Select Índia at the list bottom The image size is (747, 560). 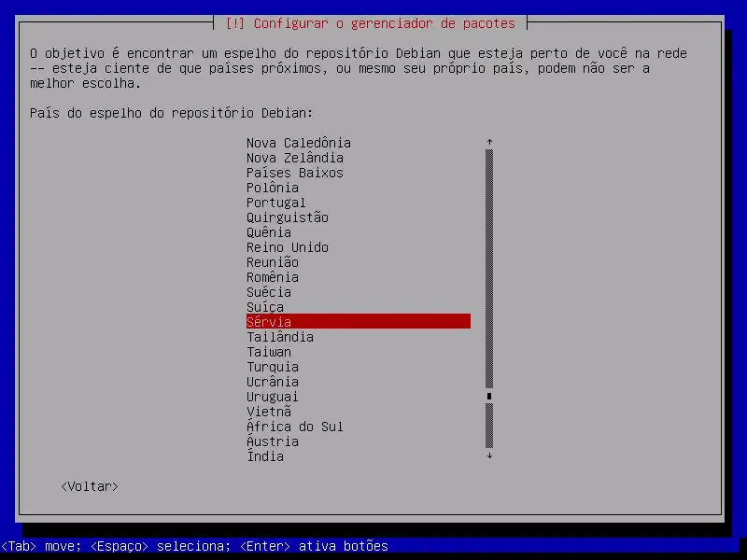click(264, 455)
